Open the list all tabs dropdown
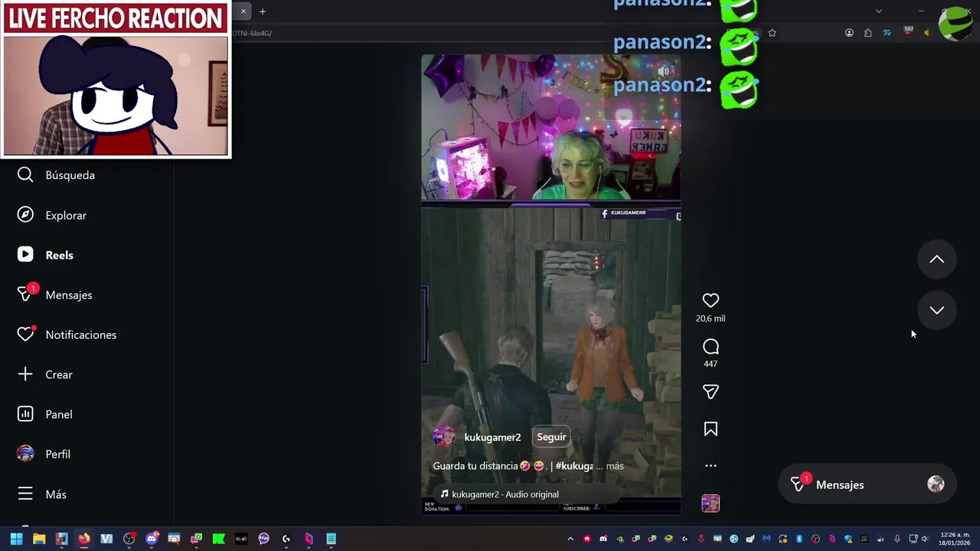The image size is (980, 551). (879, 11)
